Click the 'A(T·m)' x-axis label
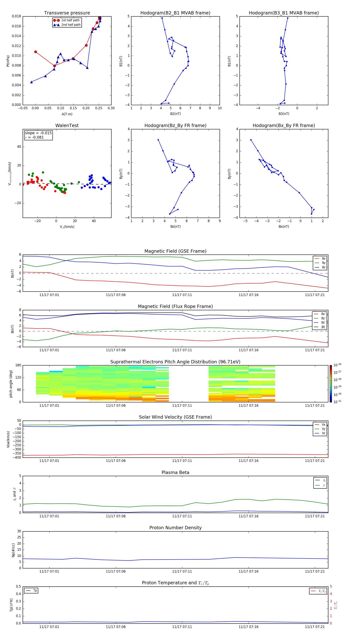 [67, 114]
